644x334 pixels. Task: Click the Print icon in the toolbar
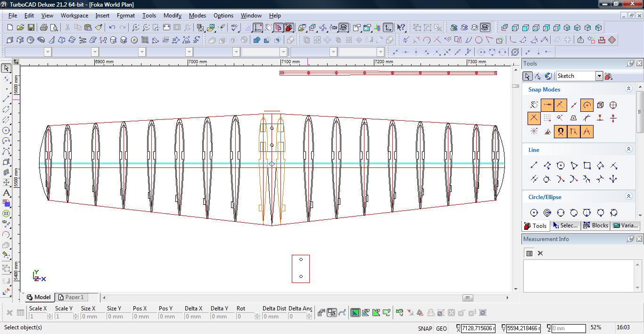click(x=44, y=28)
